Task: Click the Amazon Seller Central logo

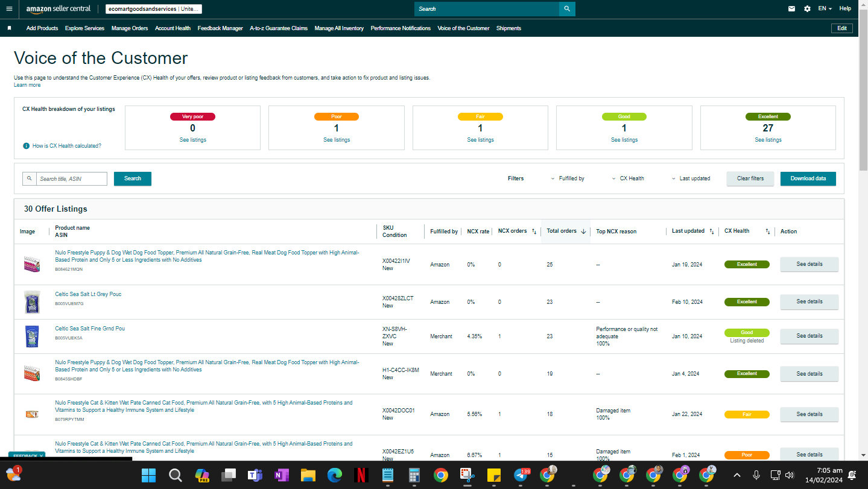Action: coord(59,9)
